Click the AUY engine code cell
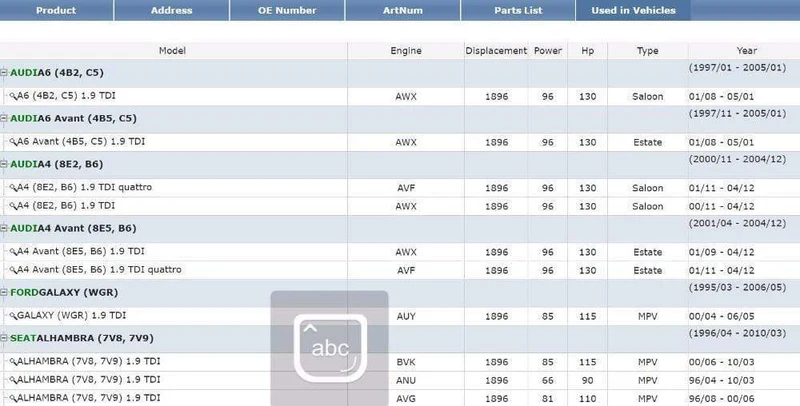Viewport: 800px width, 406px height. pyautogui.click(x=406, y=316)
